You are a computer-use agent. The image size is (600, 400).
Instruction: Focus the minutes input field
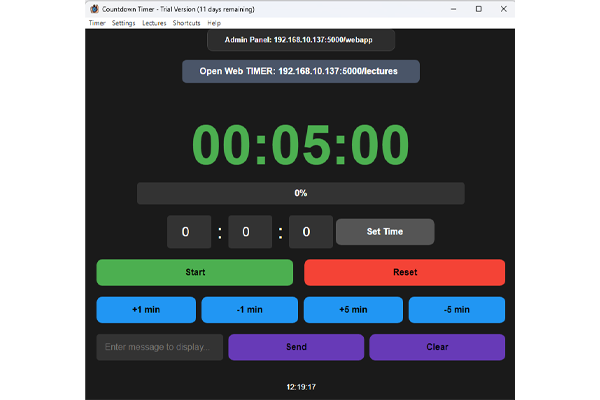tap(250, 232)
